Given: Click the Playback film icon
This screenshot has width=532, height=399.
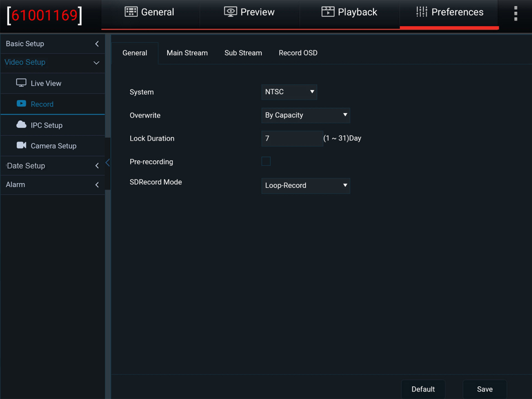Looking at the screenshot, I should pos(328,12).
